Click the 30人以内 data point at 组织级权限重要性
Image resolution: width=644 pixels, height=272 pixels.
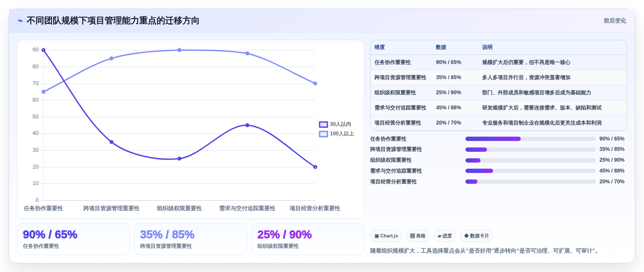coord(179,159)
